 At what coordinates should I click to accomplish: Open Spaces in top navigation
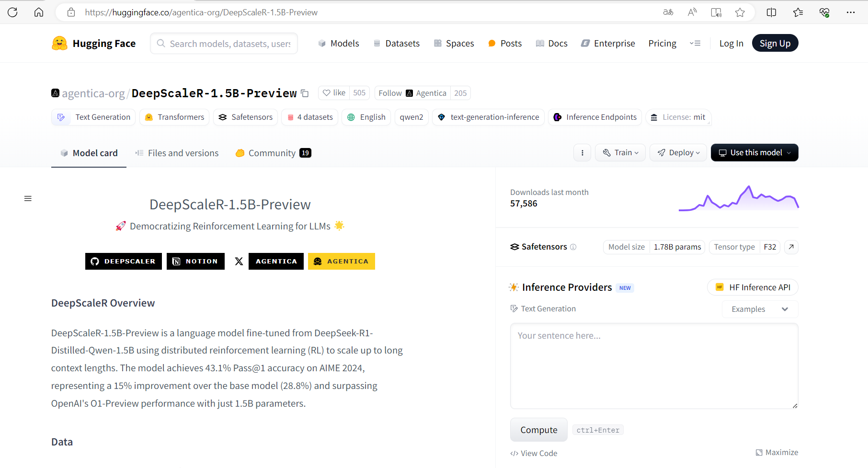[x=454, y=44]
